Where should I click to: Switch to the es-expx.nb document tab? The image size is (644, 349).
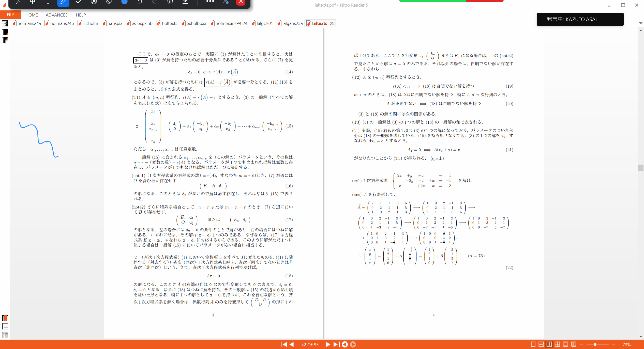coord(140,23)
